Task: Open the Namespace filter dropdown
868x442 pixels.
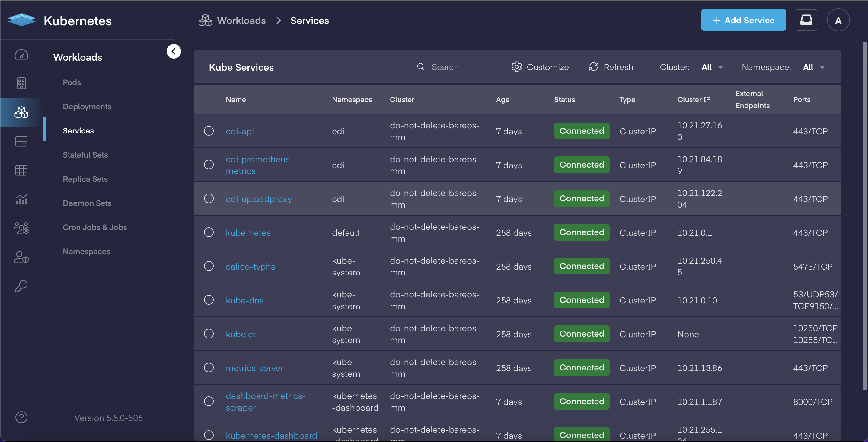Action: [814, 67]
